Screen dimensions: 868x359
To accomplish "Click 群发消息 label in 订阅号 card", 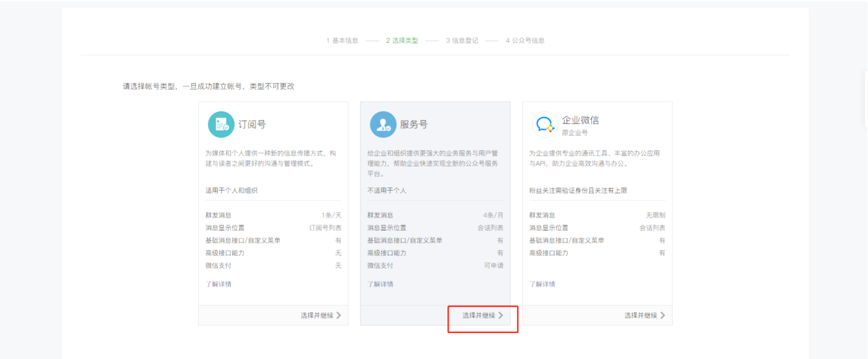I will pos(219,215).
